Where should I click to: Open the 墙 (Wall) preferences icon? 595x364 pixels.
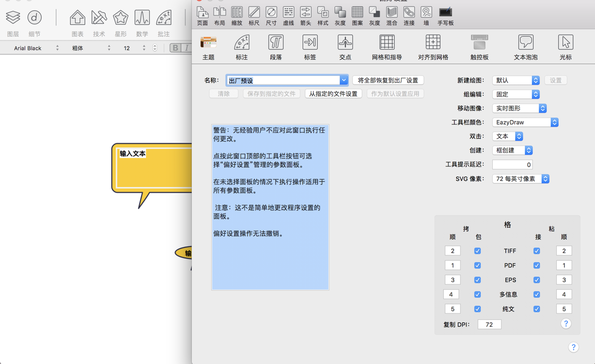426,16
